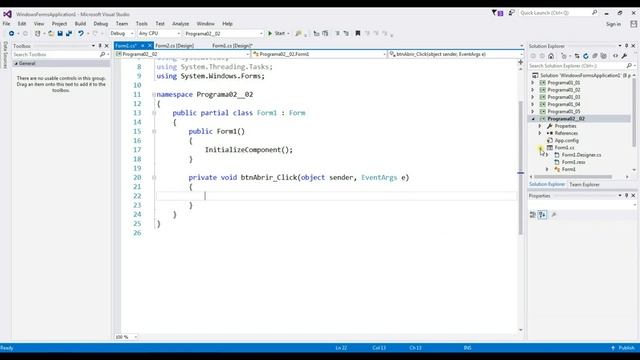Toggle the collapse box beside namespace line
This screenshot has width=640, height=360.
(x=154, y=95)
